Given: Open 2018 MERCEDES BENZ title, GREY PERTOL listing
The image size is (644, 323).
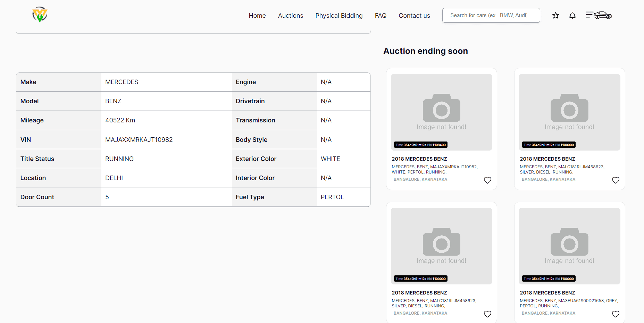Looking at the screenshot, I should coord(547,293).
